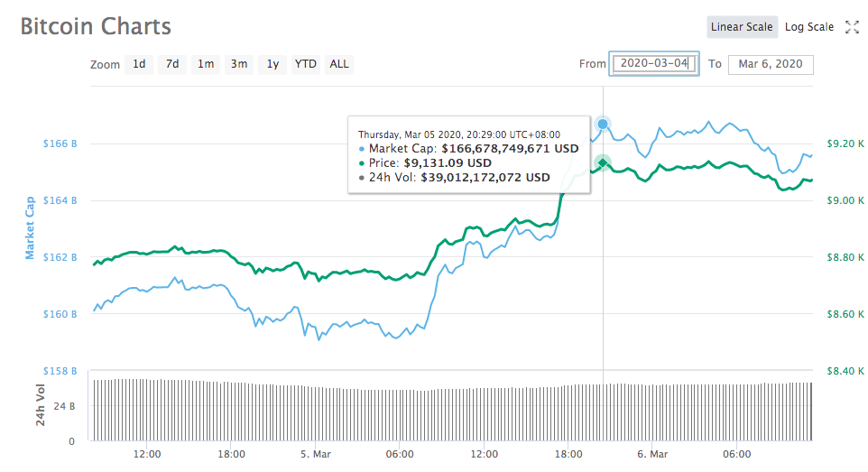Viewport: 868px width, 472px height.
Task: Set zoom range to 1d
Action: (139, 64)
